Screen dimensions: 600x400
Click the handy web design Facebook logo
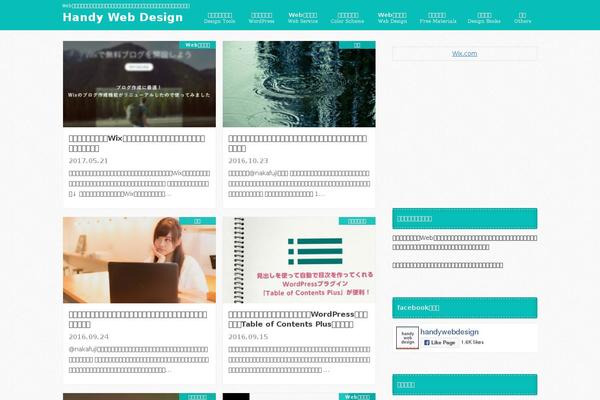point(408,338)
